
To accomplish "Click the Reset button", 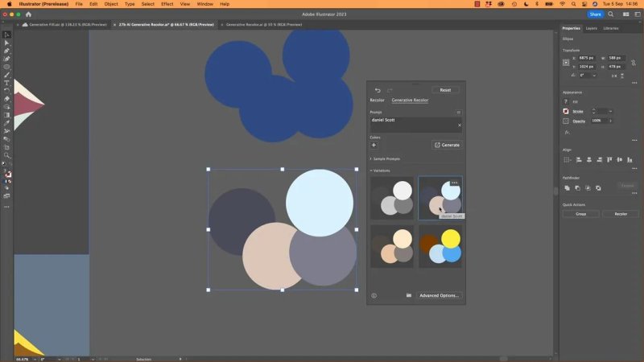I will pyautogui.click(x=445, y=90).
